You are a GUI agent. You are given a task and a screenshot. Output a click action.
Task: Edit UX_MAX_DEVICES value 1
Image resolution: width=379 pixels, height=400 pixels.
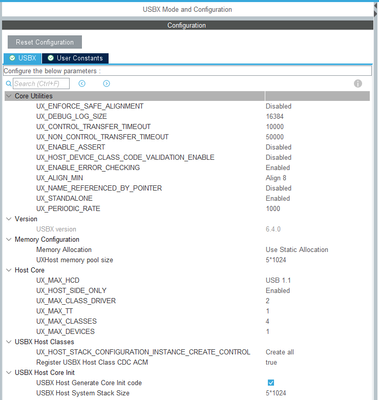(267, 332)
